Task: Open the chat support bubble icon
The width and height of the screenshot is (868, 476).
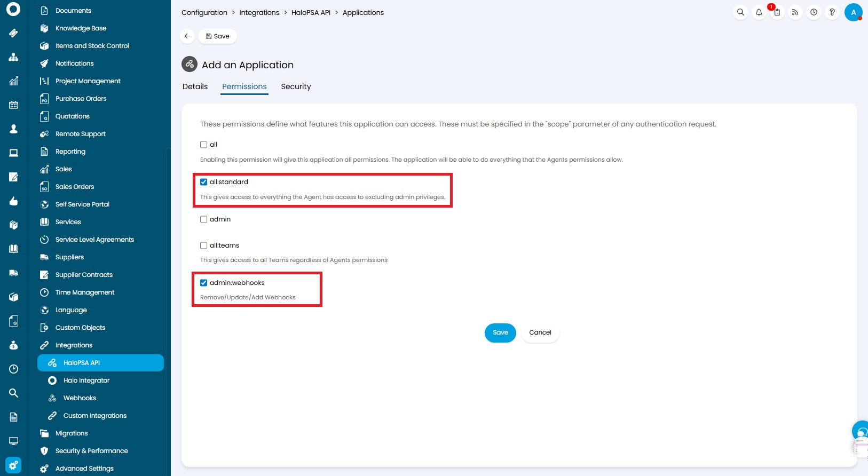Action: point(861,430)
